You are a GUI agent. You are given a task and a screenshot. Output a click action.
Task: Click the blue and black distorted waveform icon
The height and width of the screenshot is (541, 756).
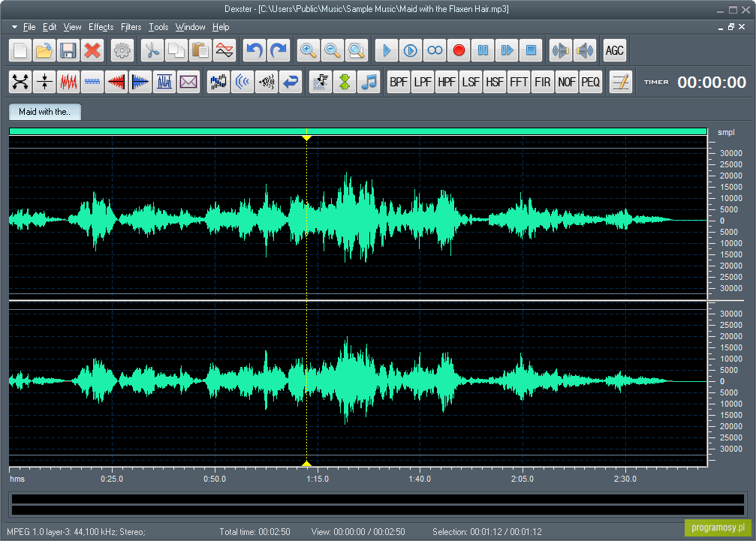[218, 82]
